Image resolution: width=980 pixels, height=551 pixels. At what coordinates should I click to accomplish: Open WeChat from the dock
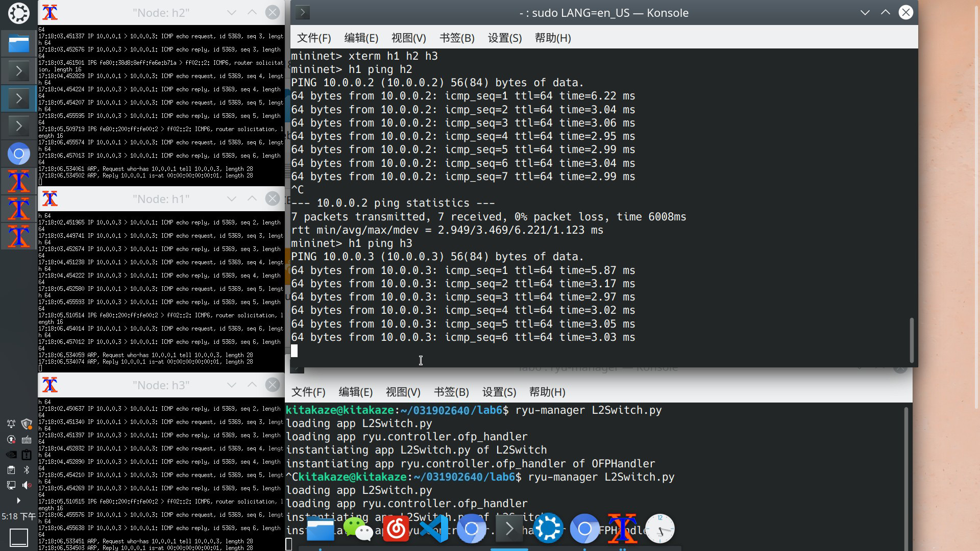[x=357, y=529]
